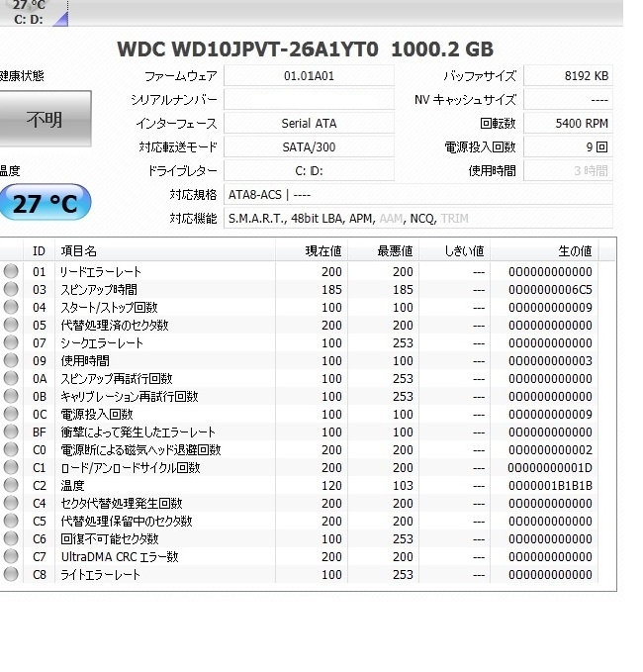The image size is (643, 672).
Task: Click the power-on hours field 3 時間
Action: (x=568, y=171)
